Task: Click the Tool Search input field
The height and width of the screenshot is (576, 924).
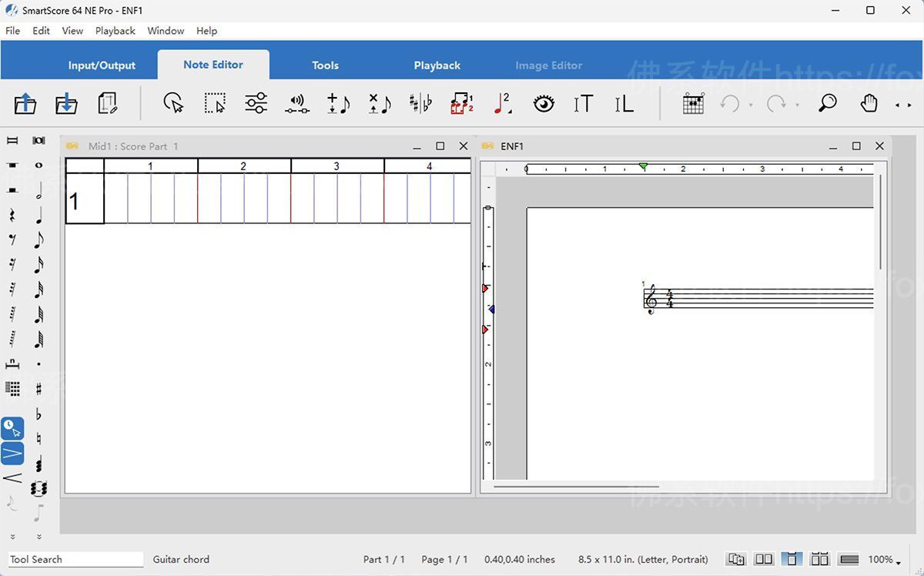Action: coord(75,559)
